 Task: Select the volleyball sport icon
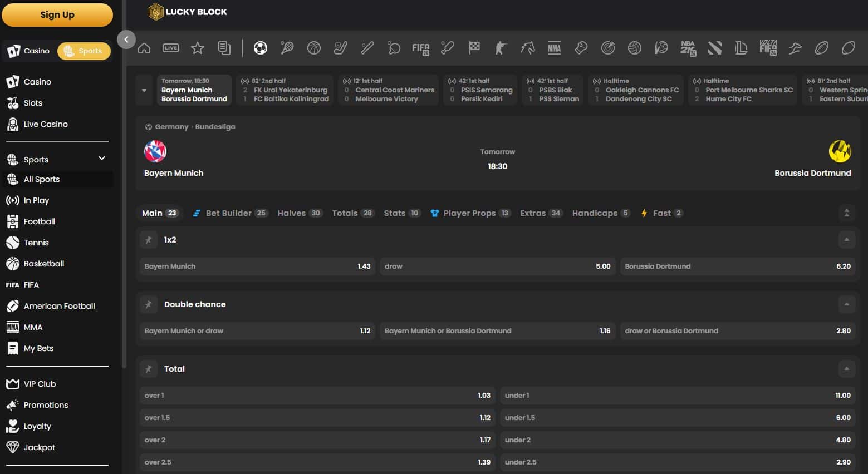coord(635,48)
